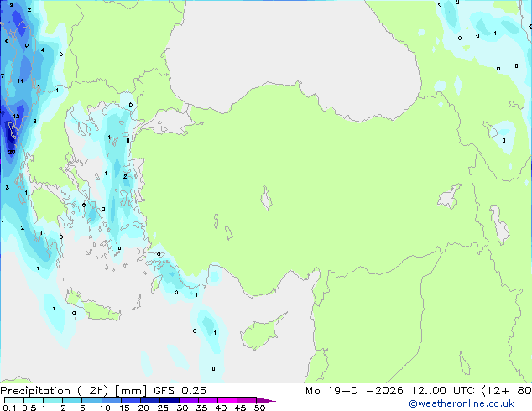Click the purple arrow tip ending the legend
This screenshot has height=411, width=532.
[266, 400]
